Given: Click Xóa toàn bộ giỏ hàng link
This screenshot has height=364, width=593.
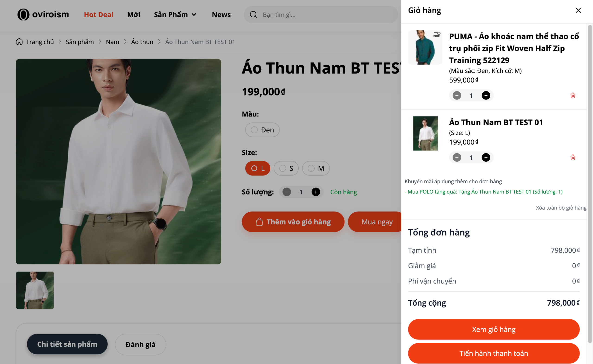Looking at the screenshot, I should (561, 208).
